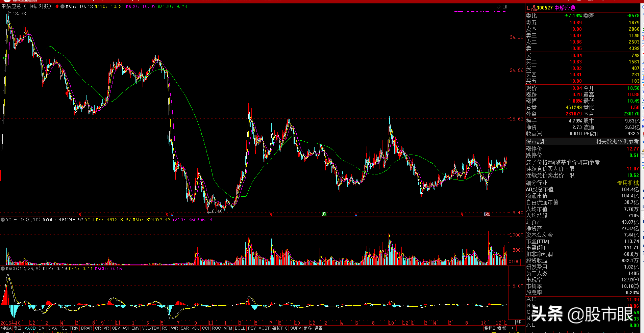Select the SUPV indicator tab
This screenshot has height=333, width=644.
(x=296, y=328)
